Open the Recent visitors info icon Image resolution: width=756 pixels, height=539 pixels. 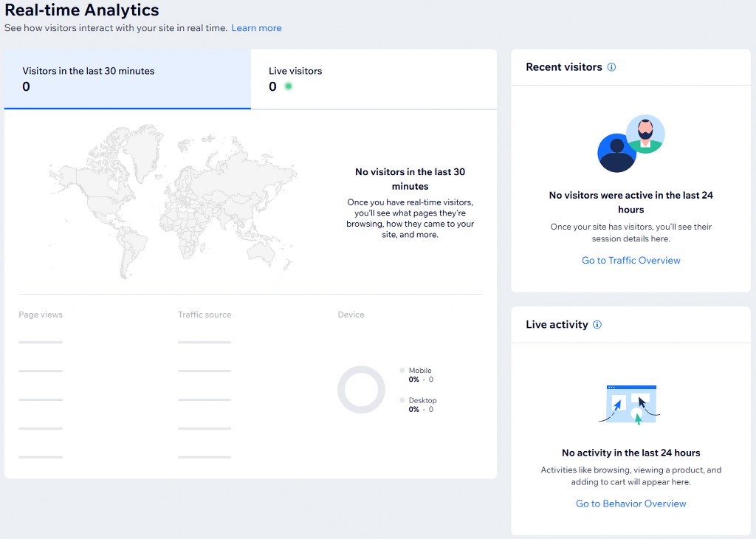[x=611, y=67]
